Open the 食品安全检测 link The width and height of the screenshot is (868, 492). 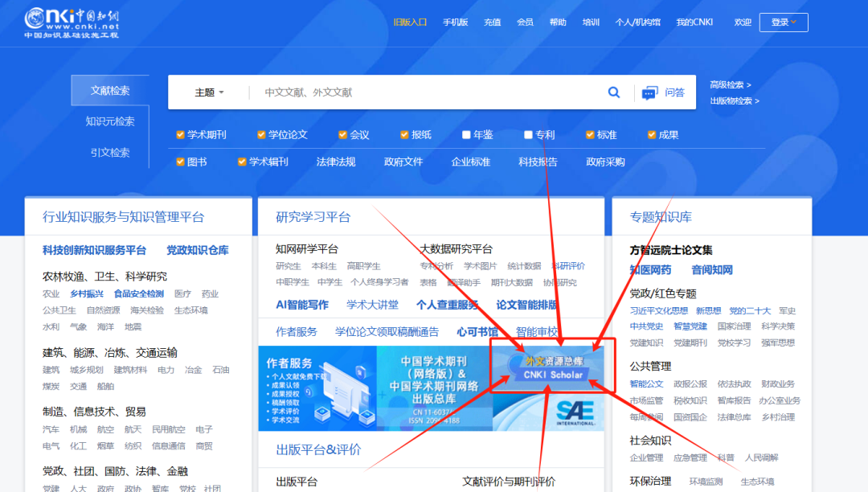coord(138,294)
